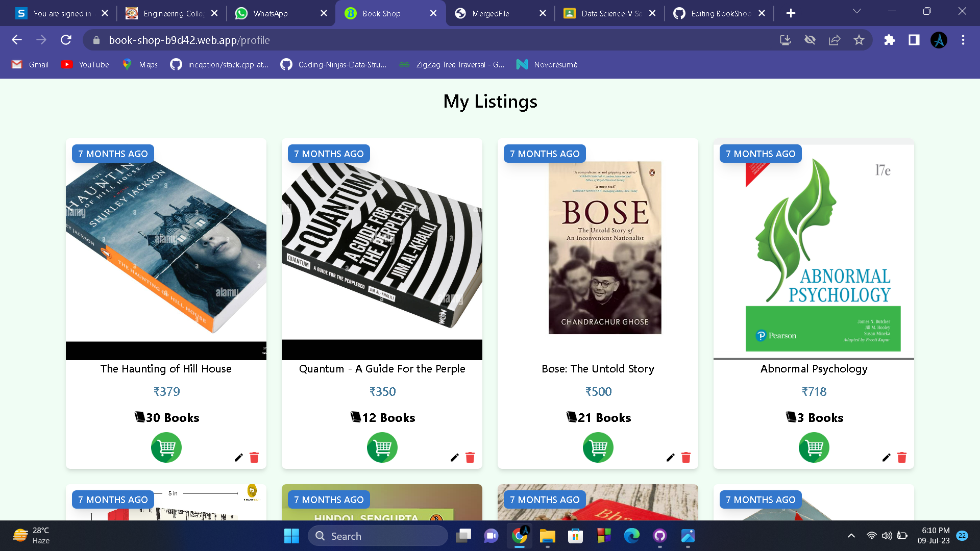This screenshot has height=551, width=980.
Task: Switch to Editing BookShop GitHub tab
Action: pos(720,13)
